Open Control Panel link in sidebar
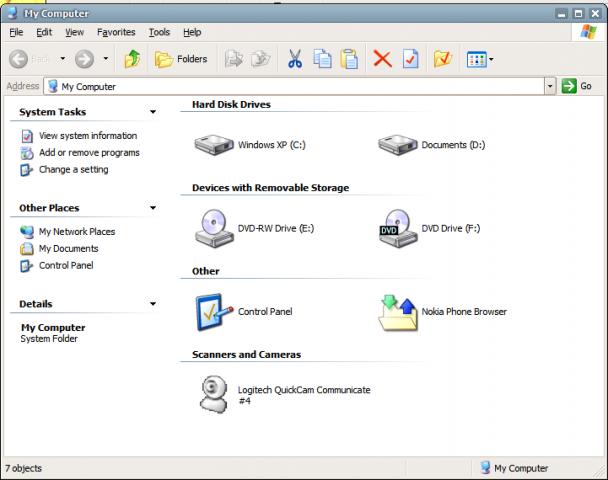 coord(66,266)
